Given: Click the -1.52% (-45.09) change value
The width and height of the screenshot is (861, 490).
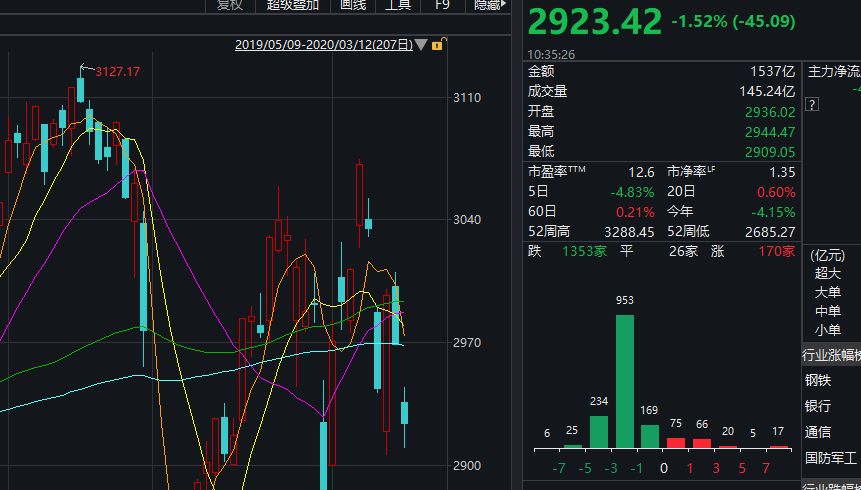Looking at the screenshot, I should [733, 21].
